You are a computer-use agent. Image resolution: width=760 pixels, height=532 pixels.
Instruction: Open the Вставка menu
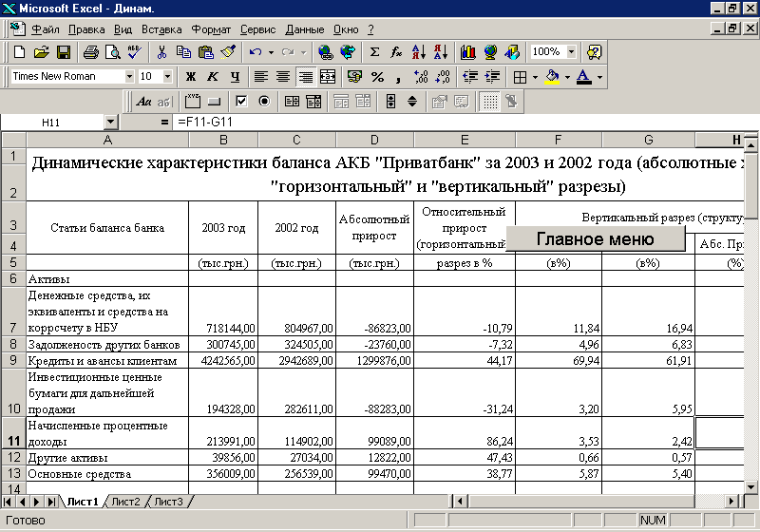click(x=161, y=29)
